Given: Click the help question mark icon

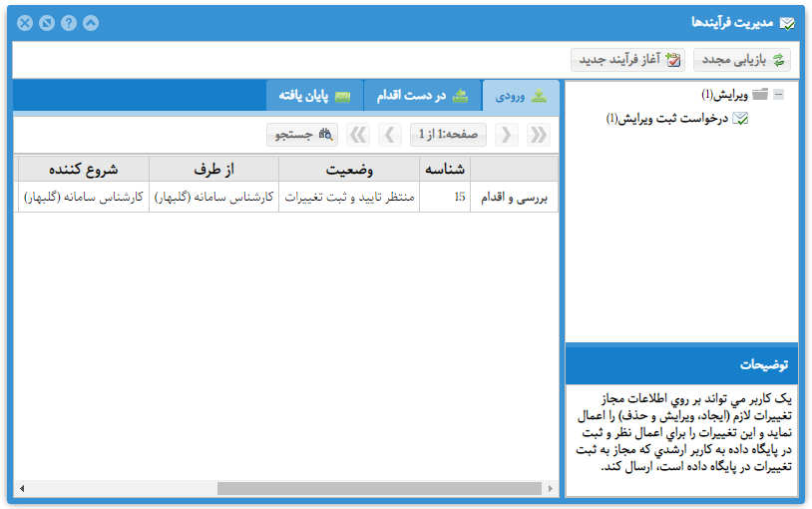Looking at the screenshot, I should tap(69, 23).
